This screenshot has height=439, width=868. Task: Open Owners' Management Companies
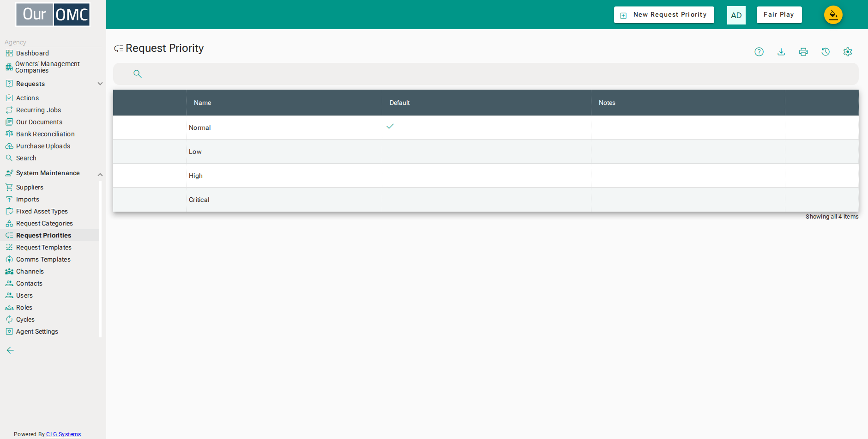tap(48, 67)
